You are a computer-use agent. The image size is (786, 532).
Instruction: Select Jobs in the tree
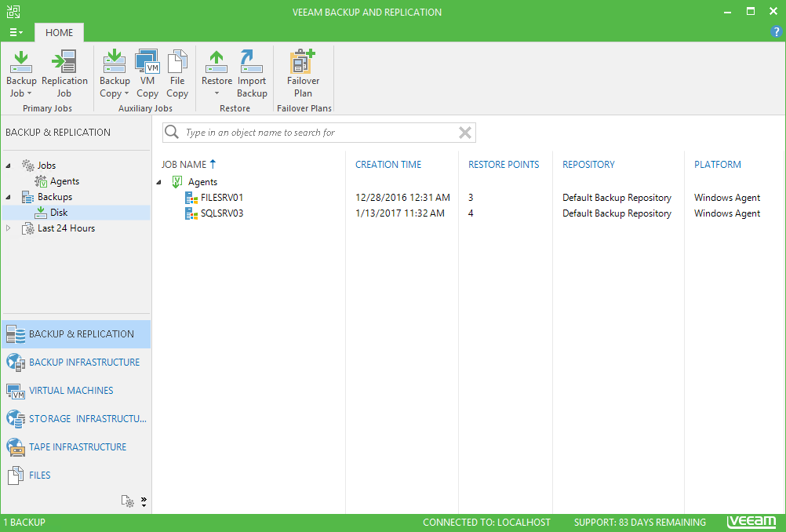[46, 166]
